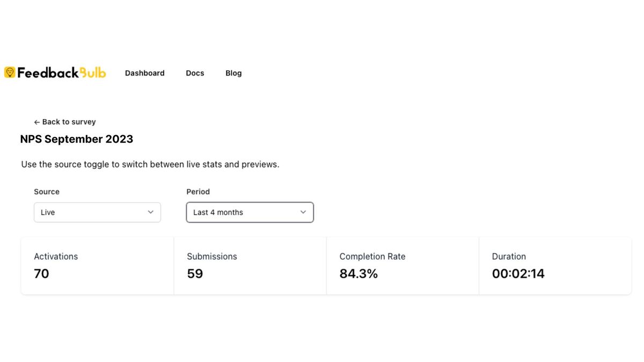The height and width of the screenshot is (362, 644).
Task: Click the Source field label
Action: tap(47, 191)
